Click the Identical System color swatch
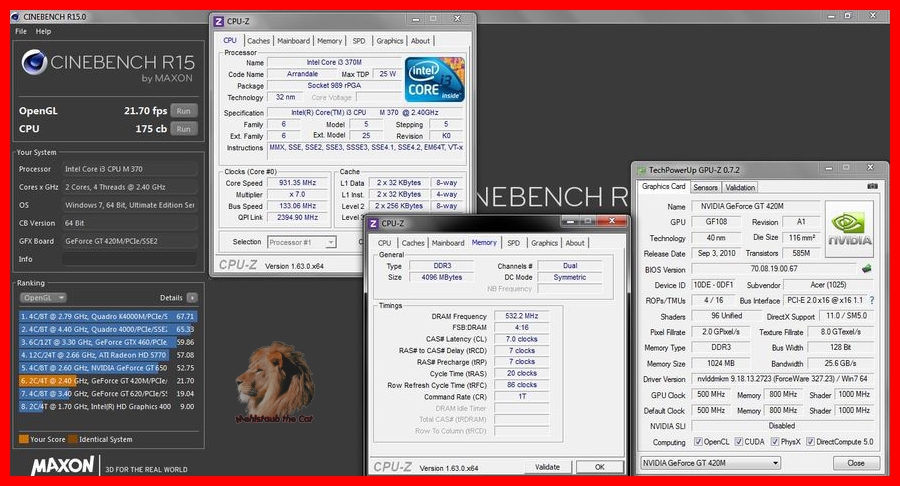Image resolution: width=900 pixels, height=486 pixels. click(72, 439)
